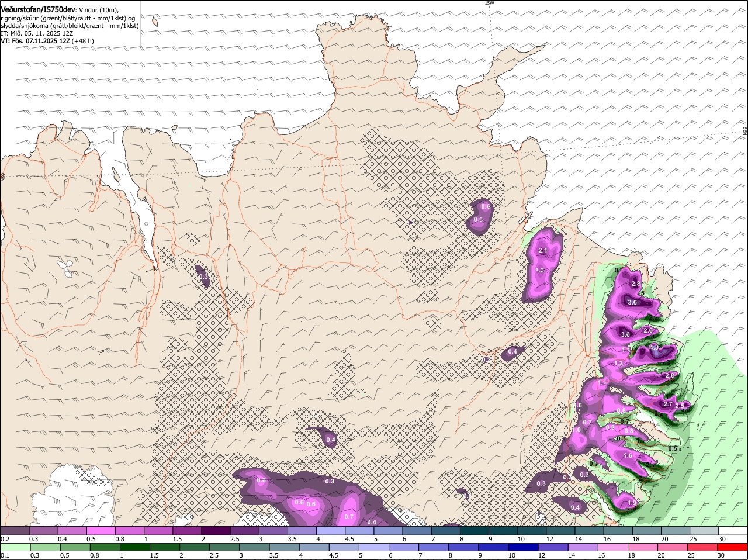Select the VT: Fös. 07.11.2025 12Z (+48 h) line
This screenshot has width=748, height=560.
pos(47,41)
